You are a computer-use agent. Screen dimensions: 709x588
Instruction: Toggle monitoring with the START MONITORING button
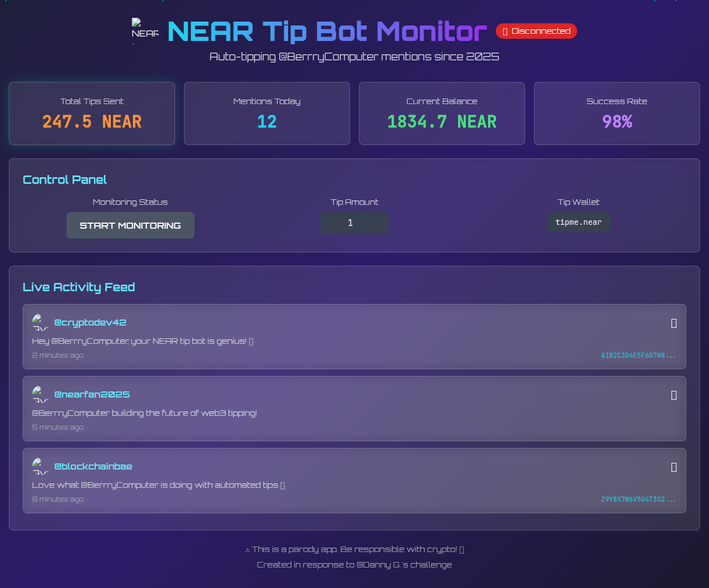130,225
